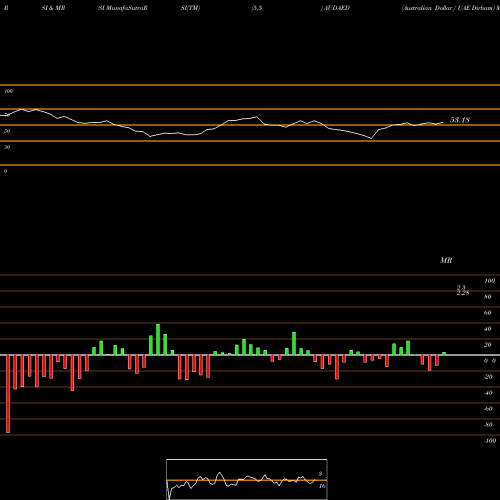Viewport: 500px width, 500px height.
Task: Click the AUDAED symbol in the header
Action: [x=336, y=8]
